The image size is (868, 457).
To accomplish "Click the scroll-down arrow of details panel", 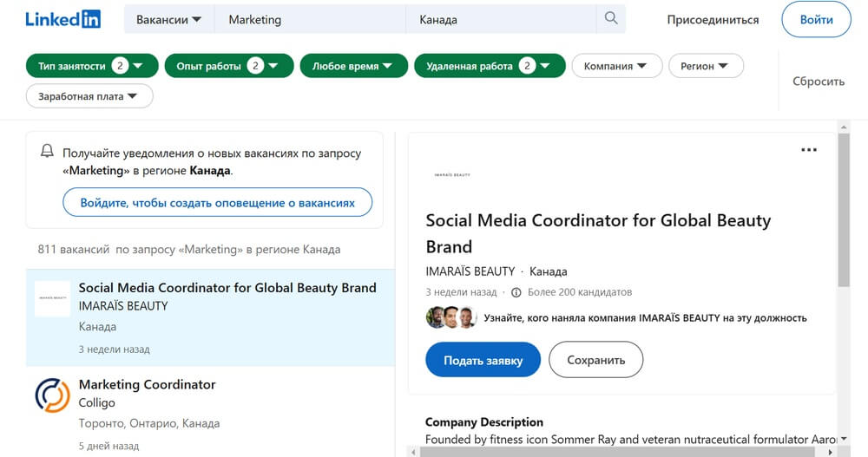I will click(844, 439).
